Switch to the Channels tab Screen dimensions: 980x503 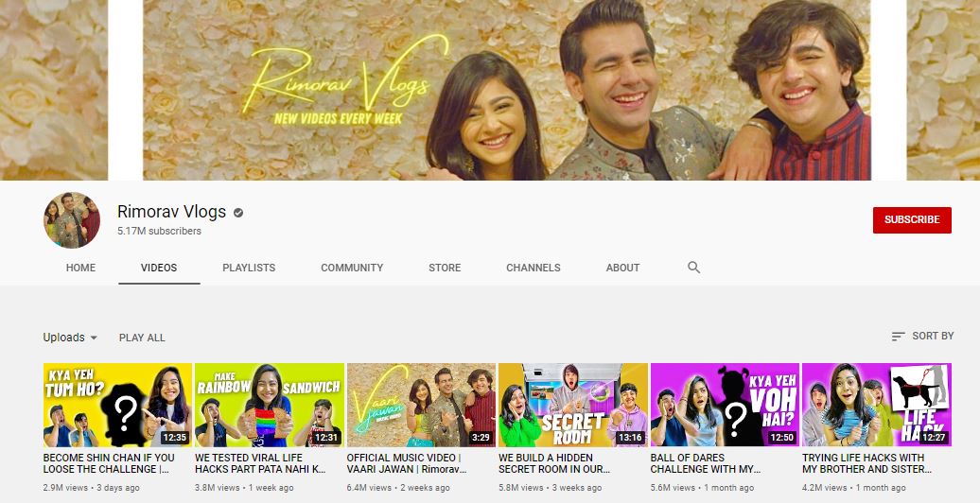(x=534, y=268)
